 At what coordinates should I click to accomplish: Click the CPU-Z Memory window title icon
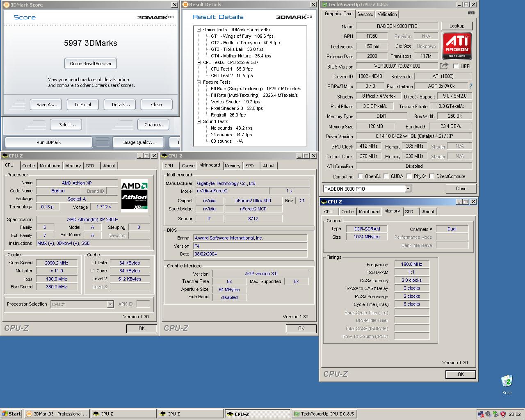(324, 201)
